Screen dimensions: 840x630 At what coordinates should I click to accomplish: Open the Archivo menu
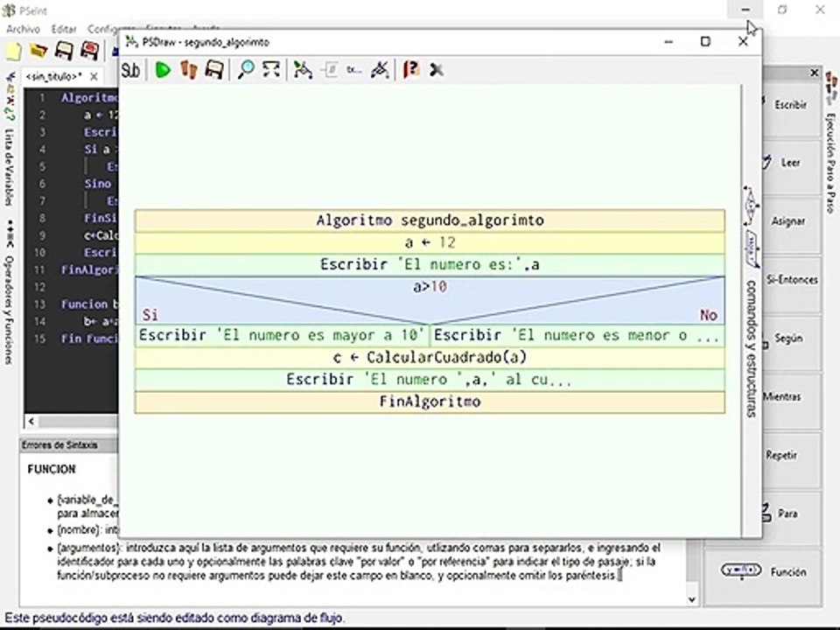point(23,30)
